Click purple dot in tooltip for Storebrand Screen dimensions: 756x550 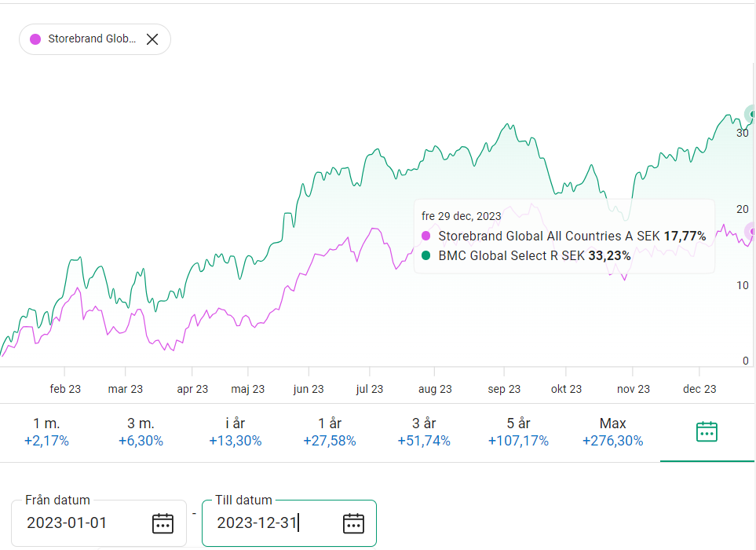tap(426, 236)
